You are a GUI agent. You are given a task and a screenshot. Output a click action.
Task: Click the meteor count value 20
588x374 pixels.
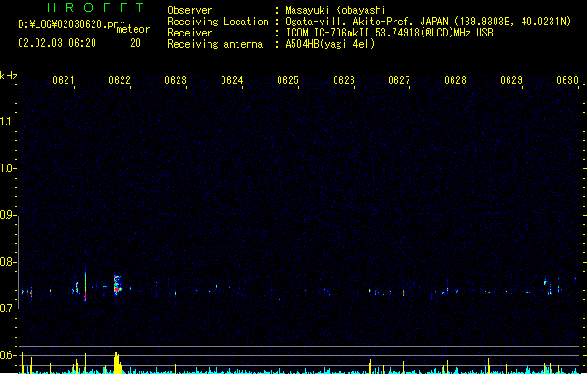[136, 43]
